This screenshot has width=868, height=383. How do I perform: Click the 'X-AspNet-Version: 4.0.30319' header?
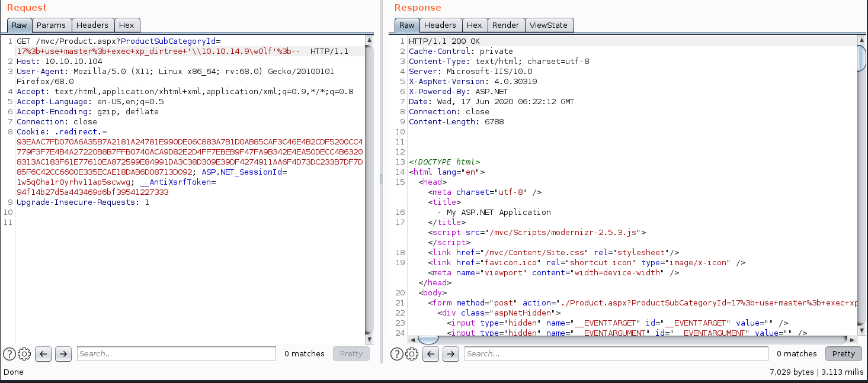[x=473, y=82]
